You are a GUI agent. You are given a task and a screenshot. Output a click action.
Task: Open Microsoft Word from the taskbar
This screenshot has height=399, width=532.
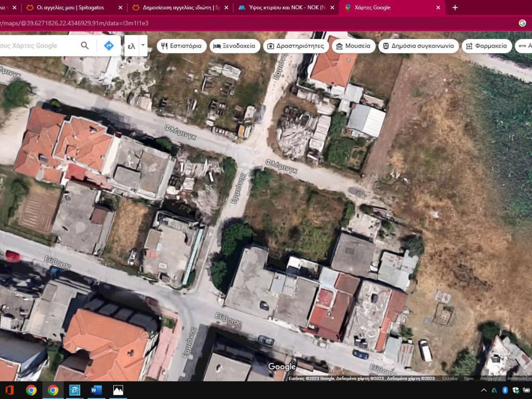click(97, 390)
